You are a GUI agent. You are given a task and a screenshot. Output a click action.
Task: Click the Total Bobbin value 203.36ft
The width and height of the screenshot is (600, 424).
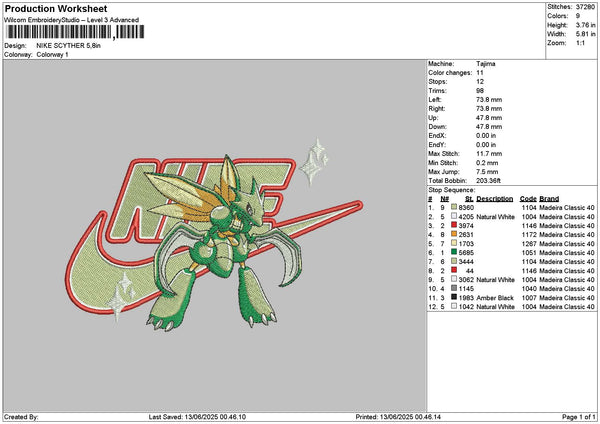pos(488,181)
